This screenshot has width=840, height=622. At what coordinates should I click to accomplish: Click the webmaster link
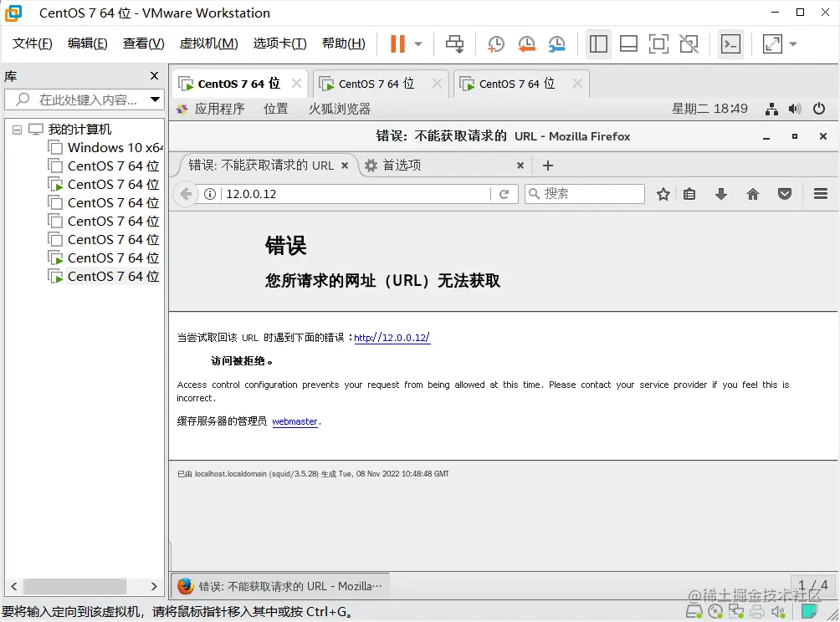click(295, 422)
